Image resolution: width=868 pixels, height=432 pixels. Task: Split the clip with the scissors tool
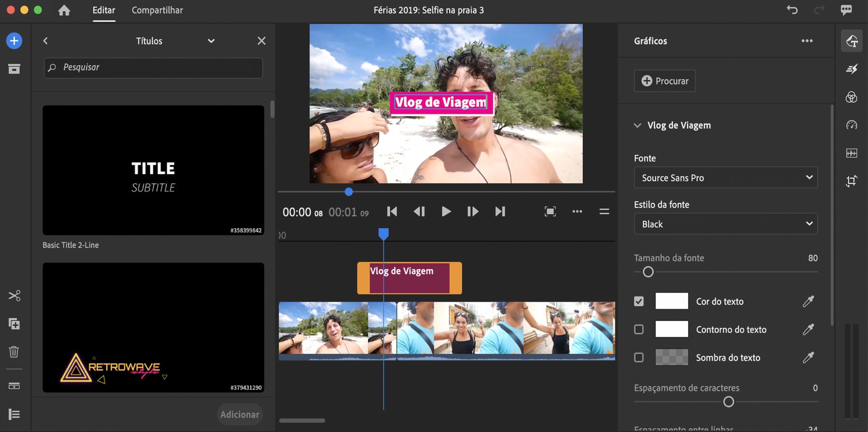coord(14,296)
